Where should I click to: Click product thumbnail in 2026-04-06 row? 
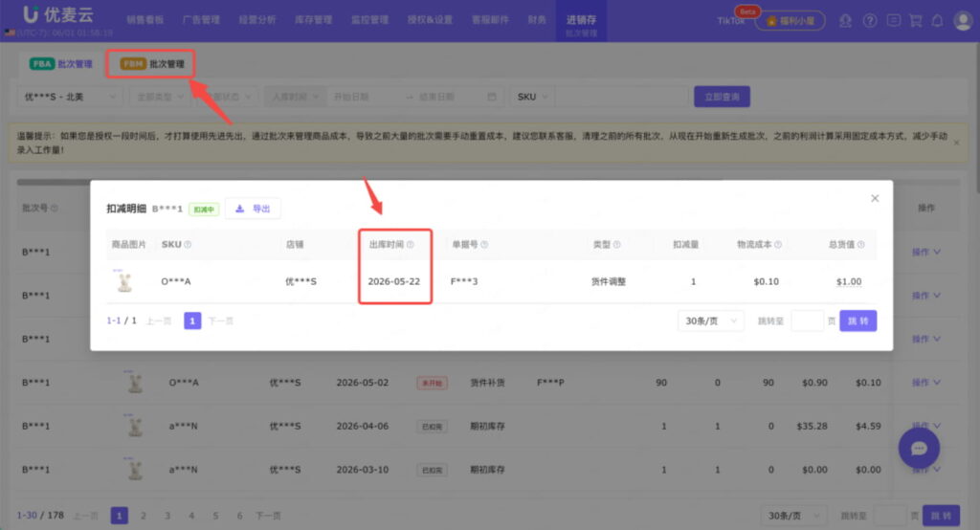[x=134, y=426]
